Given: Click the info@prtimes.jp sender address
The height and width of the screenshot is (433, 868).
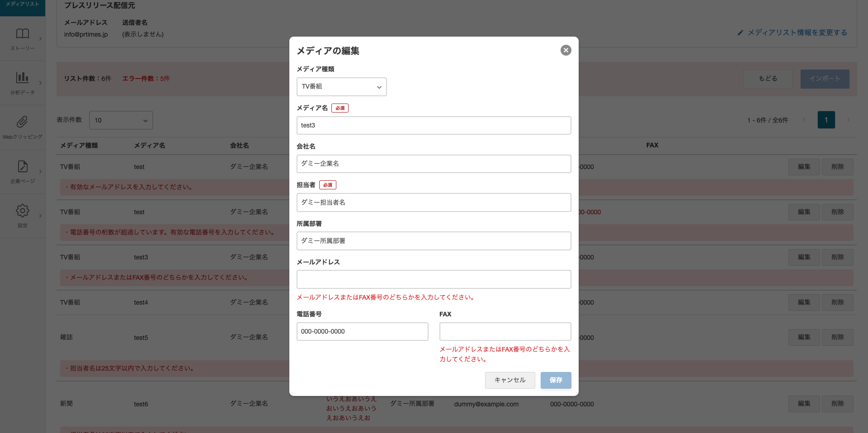Looking at the screenshot, I should tap(86, 34).
